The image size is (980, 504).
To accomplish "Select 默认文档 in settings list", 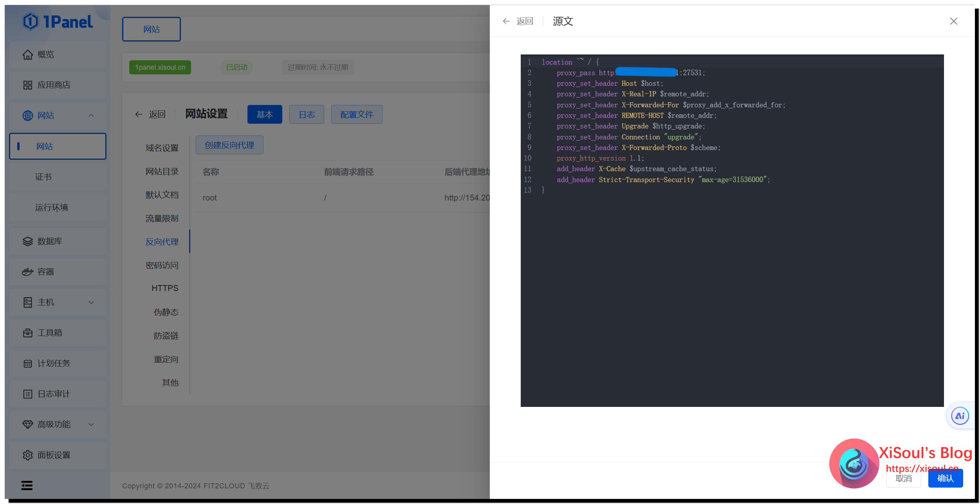I will (x=162, y=195).
